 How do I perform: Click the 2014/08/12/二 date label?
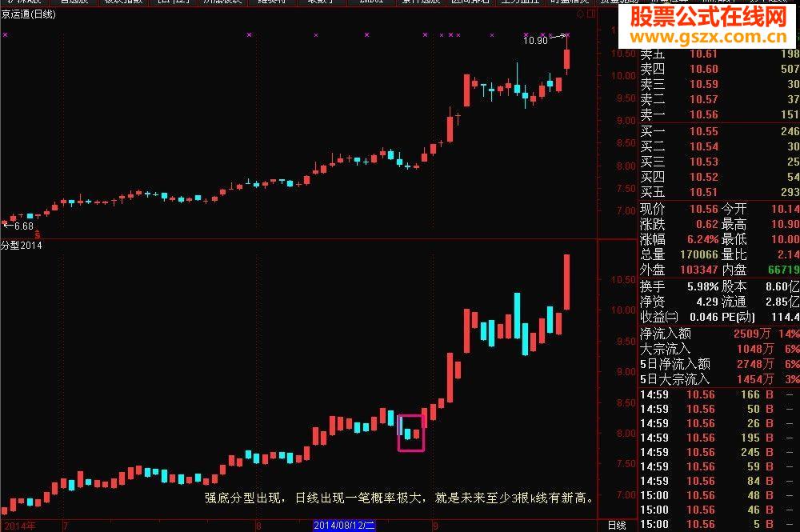(344, 526)
